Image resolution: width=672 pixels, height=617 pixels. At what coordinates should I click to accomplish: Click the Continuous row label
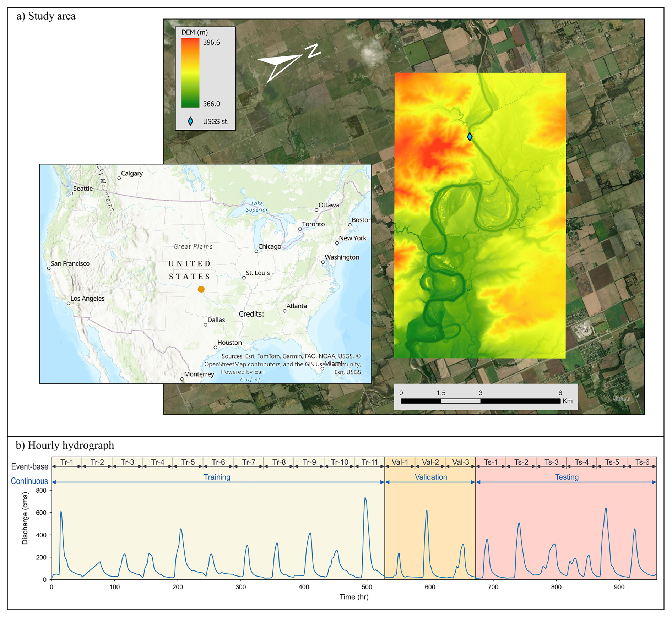(x=29, y=481)
